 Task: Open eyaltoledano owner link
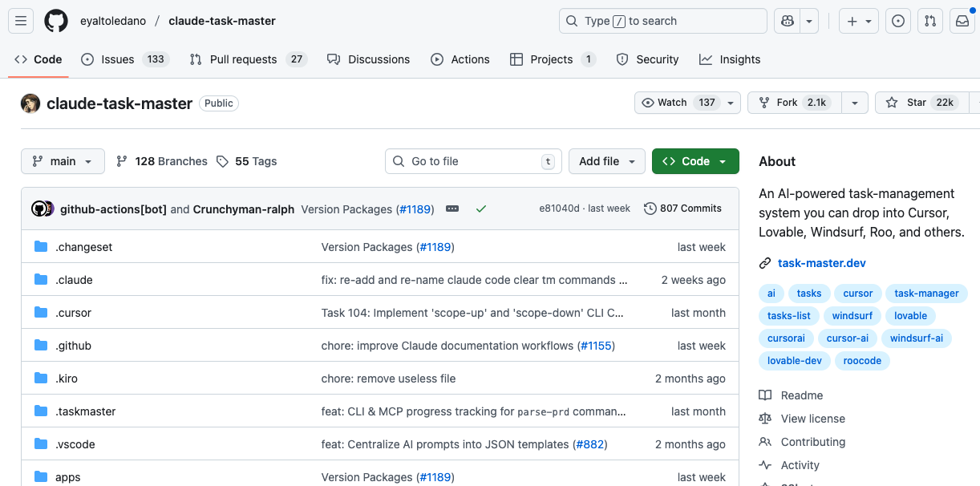coord(113,21)
